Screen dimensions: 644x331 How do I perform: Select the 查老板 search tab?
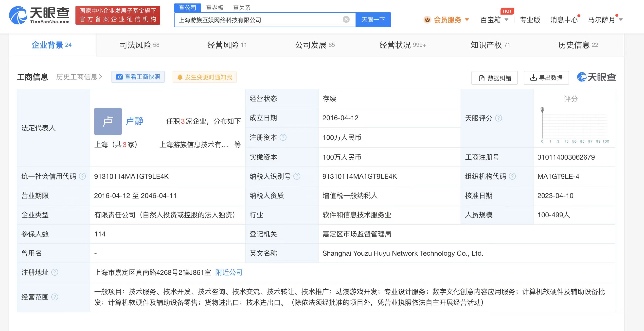(215, 8)
